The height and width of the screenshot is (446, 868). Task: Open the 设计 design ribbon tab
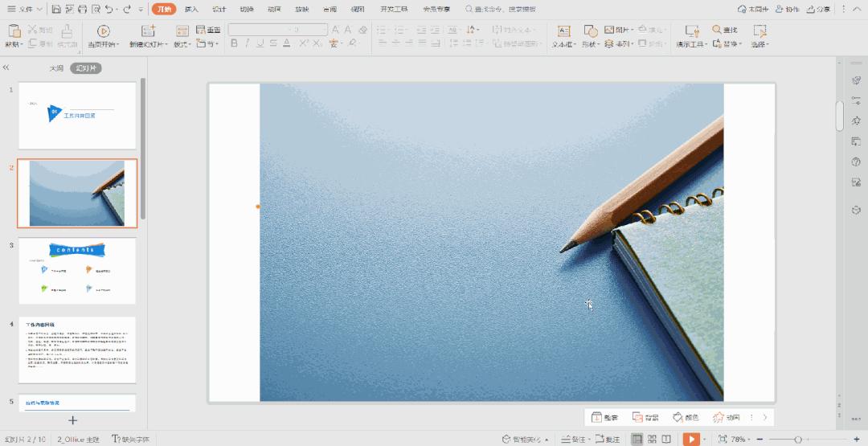[x=219, y=9]
